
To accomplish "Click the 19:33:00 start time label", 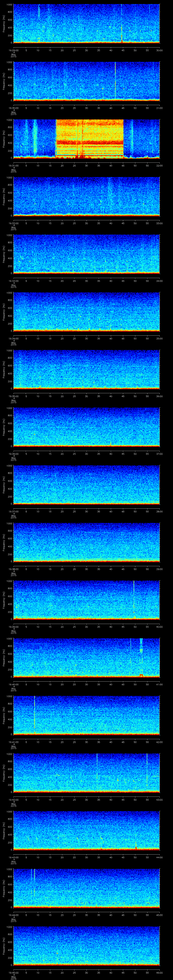I will [x=13, y=281].
